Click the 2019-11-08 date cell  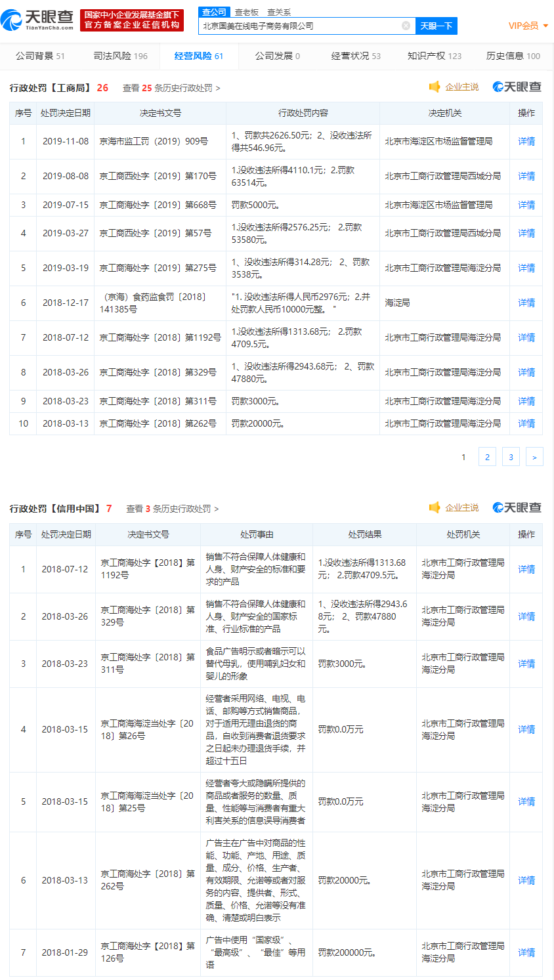pos(66,141)
